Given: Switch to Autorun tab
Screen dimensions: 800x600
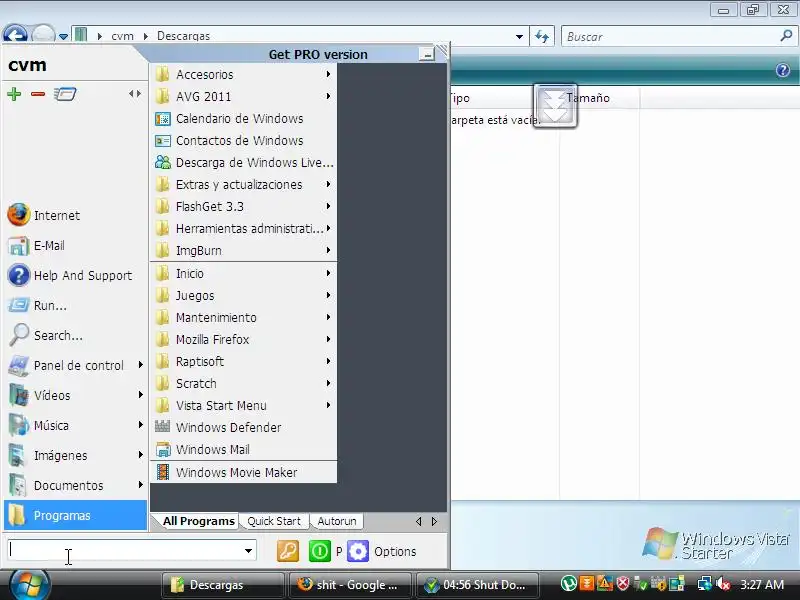Looking at the screenshot, I should (337, 521).
